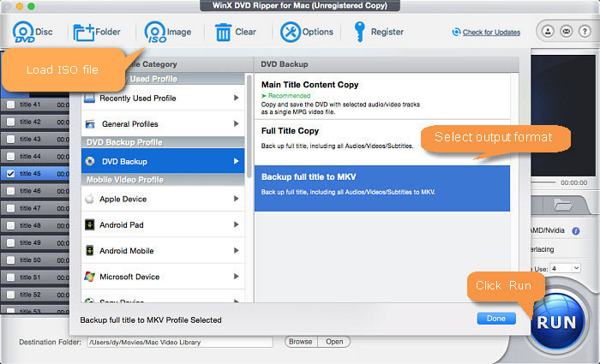
Task: Select Apple Device category label
Action: point(123,200)
